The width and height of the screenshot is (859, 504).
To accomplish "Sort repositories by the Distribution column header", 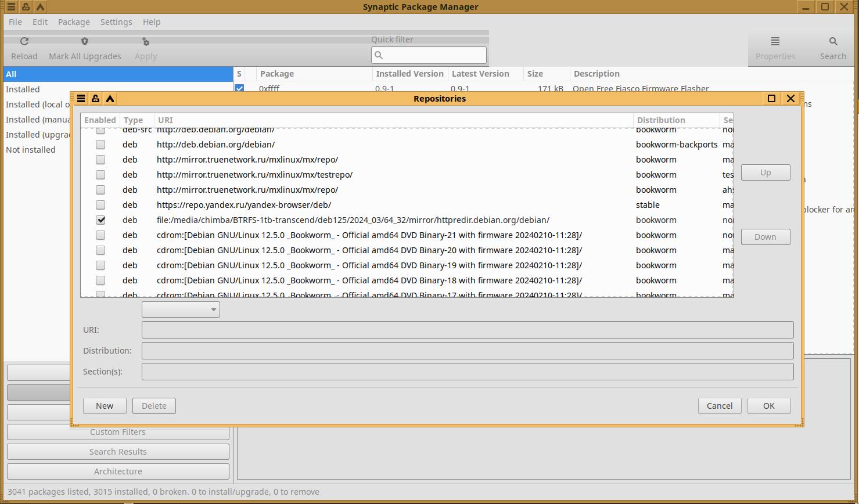I will tap(677, 120).
